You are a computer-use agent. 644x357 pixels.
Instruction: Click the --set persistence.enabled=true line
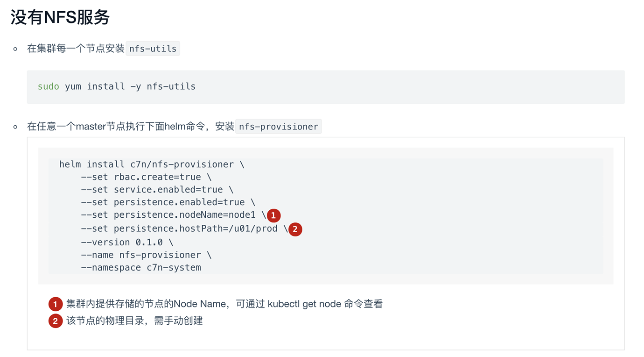168,202
